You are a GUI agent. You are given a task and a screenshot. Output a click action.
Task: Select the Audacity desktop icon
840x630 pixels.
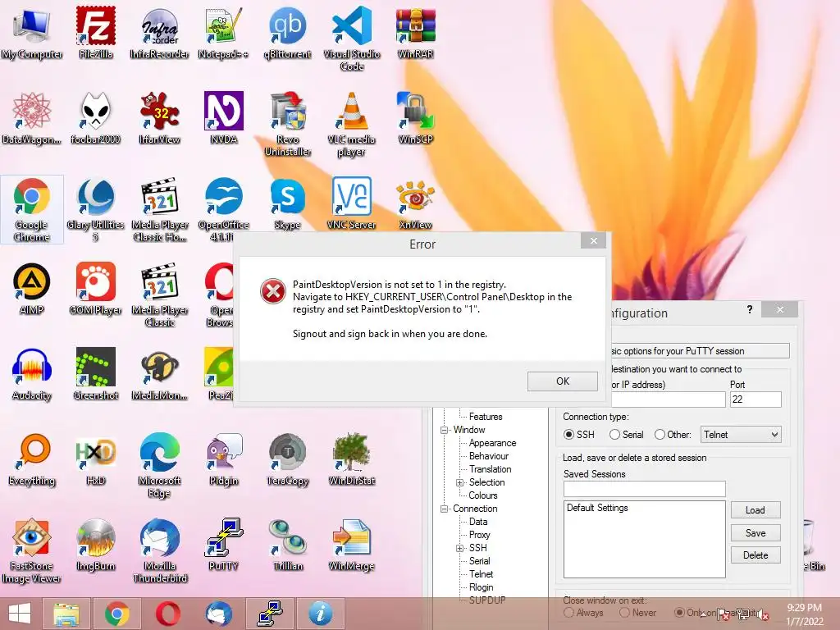point(32,374)
